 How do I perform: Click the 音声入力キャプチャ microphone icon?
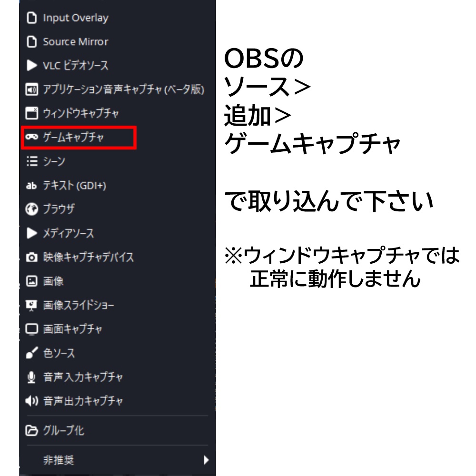click(31, 377)
